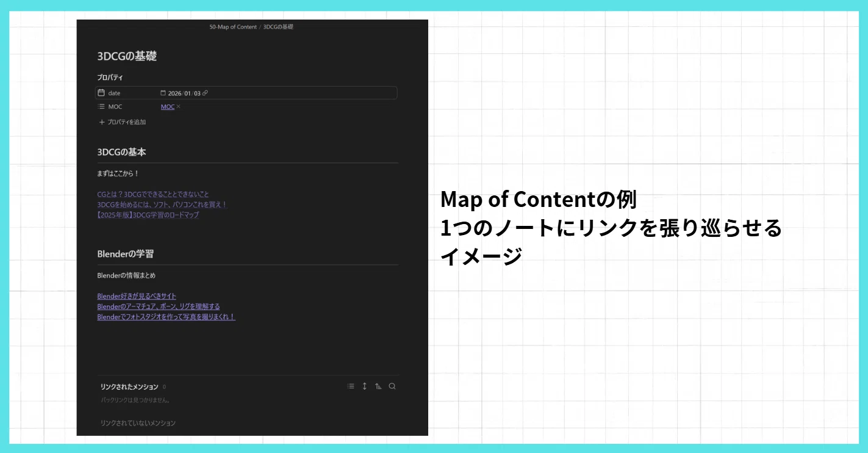This screenshot has width=868, height=453.
Task: Open link Blenderでフォトスタジオを作って写真を撮りまくれ！
Action: (166, 317)
